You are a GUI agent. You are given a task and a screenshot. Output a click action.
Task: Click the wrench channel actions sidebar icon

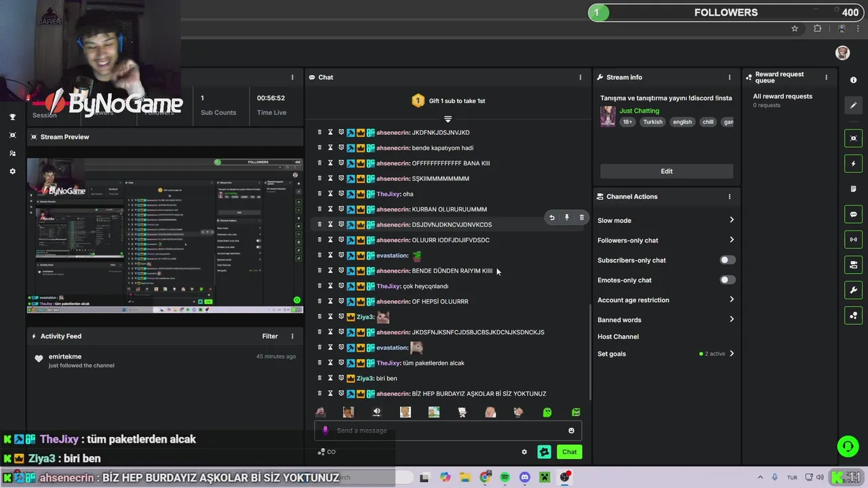click(853, 290)
